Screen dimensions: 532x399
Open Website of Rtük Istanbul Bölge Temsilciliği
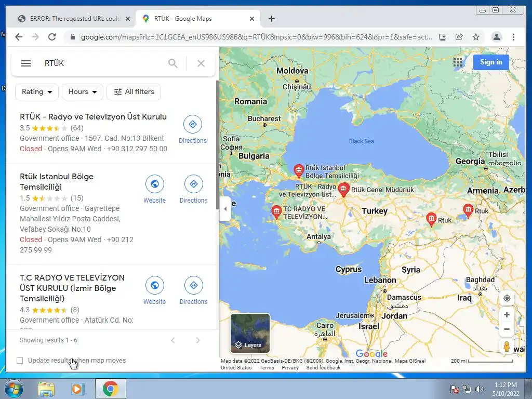155,189
